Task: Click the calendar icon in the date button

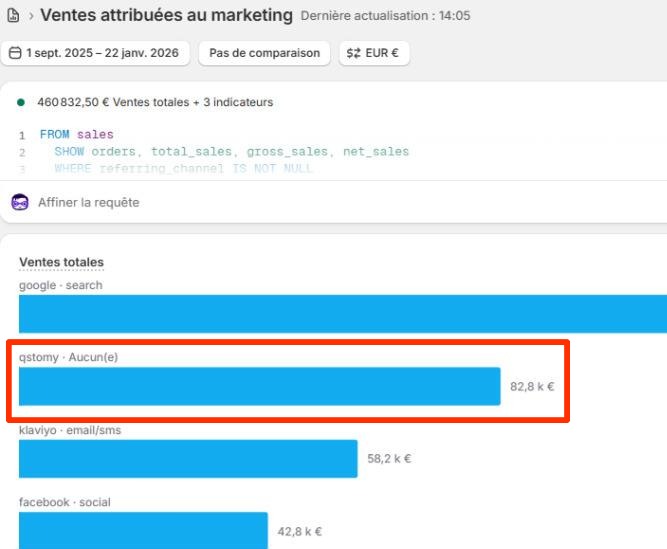Action: (15, 53)
